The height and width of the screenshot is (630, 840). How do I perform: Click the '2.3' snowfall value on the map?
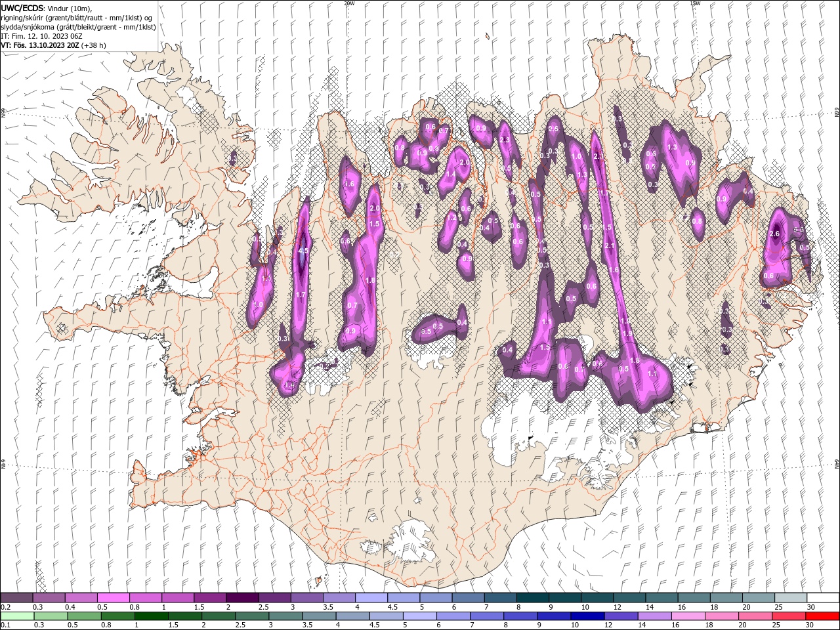coord(505,140)
